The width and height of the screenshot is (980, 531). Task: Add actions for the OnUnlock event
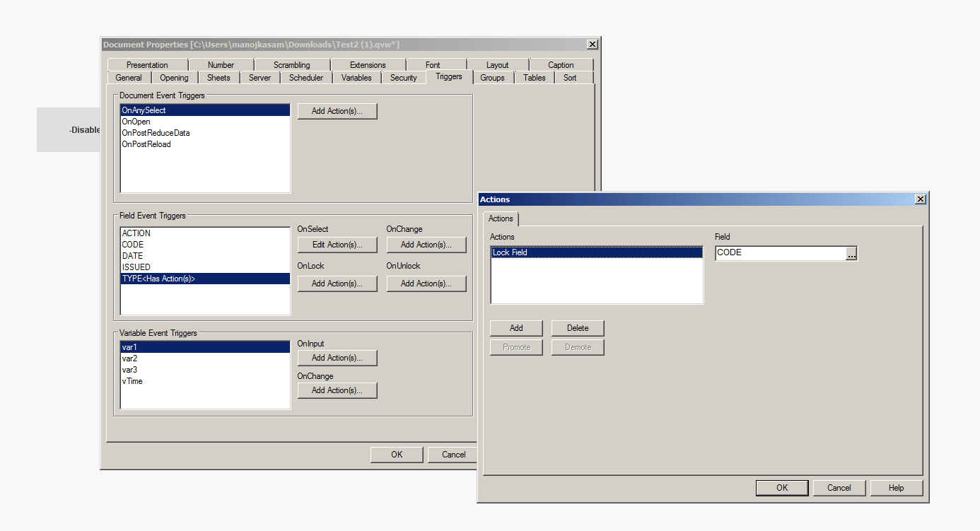426,284
